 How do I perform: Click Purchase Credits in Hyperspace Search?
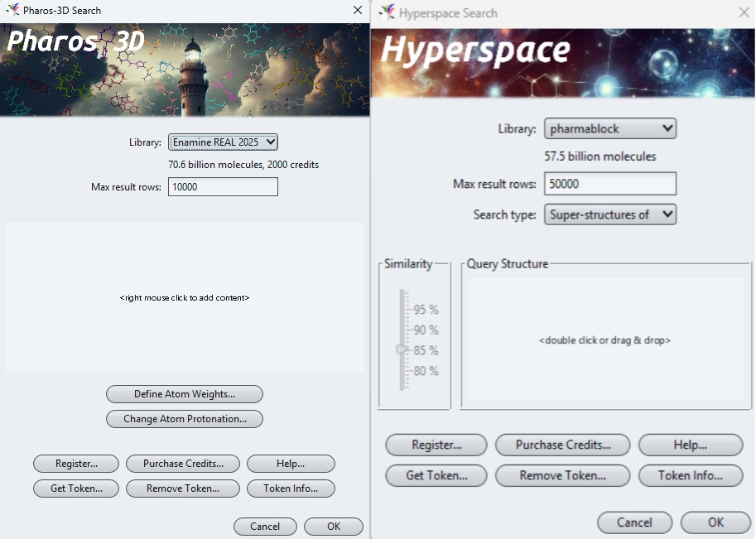[x=563, y=445]
